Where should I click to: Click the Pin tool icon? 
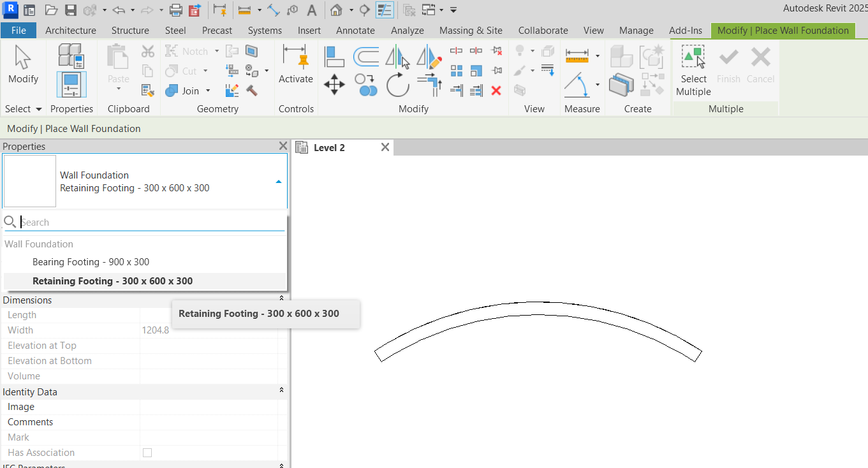(496, 70)
